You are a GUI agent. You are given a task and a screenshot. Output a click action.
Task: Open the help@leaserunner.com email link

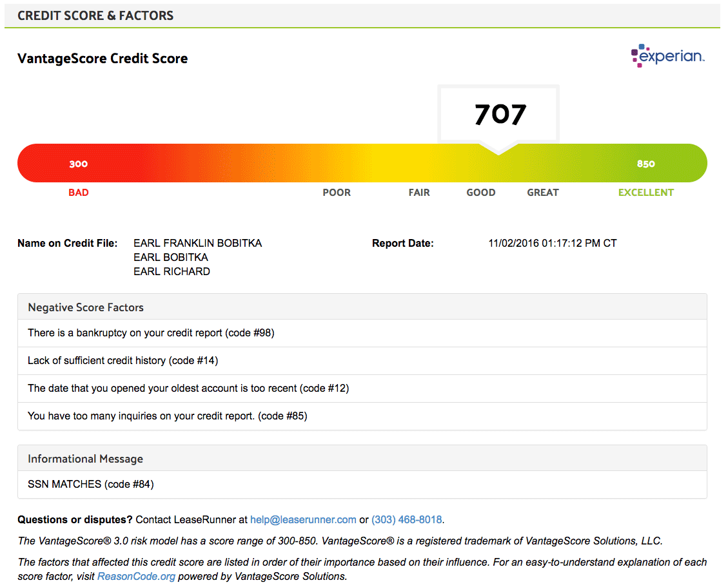[x=303, y=519]
